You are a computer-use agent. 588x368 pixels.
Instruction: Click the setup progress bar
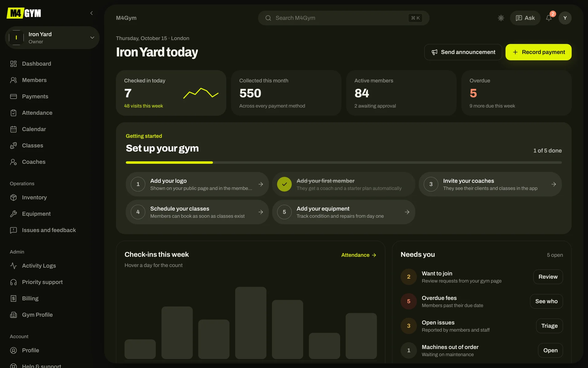coord(344,163)
